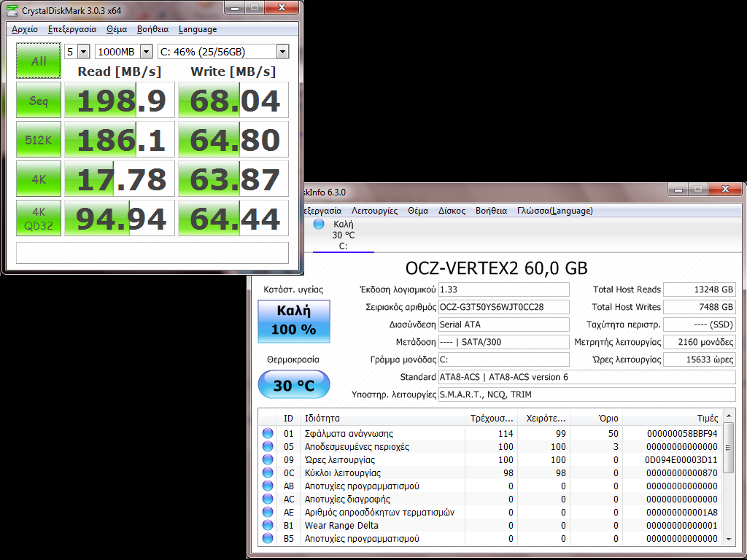This screenshot has width=747, height=560.
Task: Click the empty comment field in CrystalDiskMark
Action: tap(152, 253)
